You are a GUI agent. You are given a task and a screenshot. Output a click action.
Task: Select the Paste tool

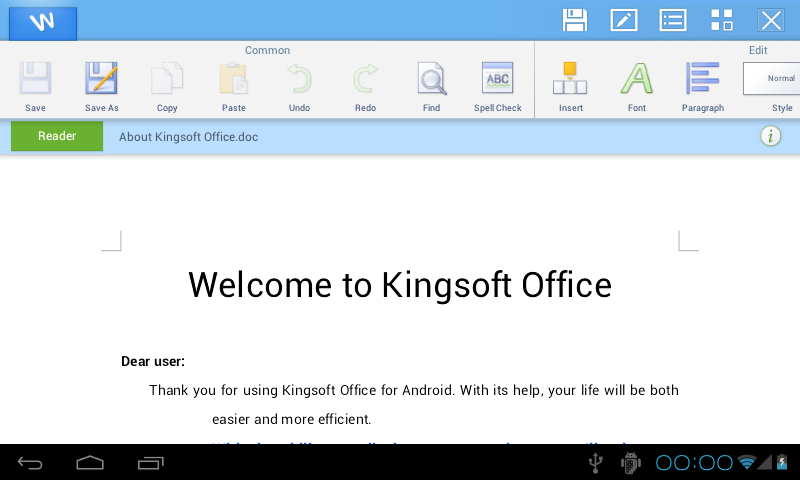tap(234, 86)
